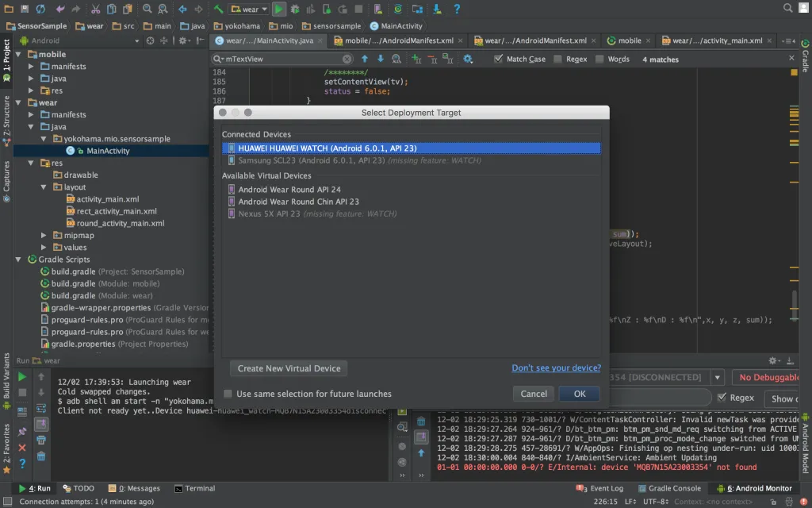Click the Debug app bug icon
812x508 pixels.
[295, 9]
